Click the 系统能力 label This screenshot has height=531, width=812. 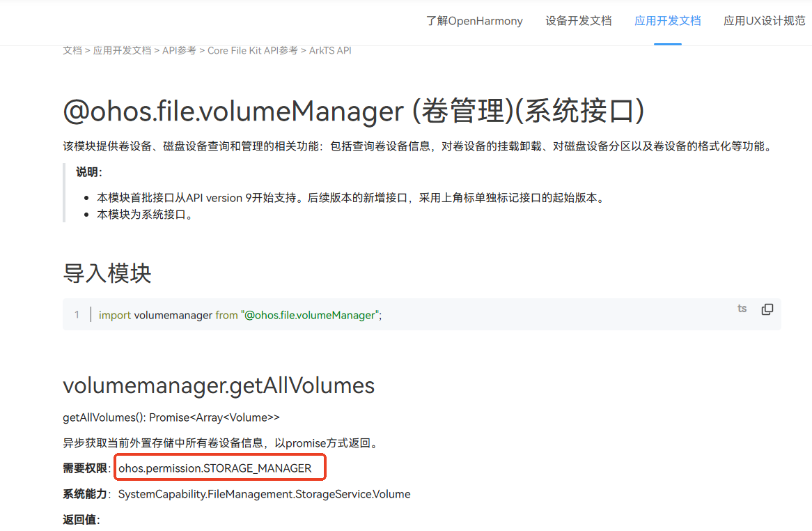pos(85,494)
